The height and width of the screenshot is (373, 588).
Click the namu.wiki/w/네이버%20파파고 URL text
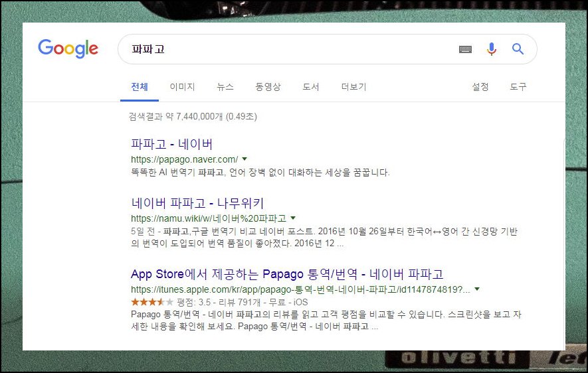point(209,218)
